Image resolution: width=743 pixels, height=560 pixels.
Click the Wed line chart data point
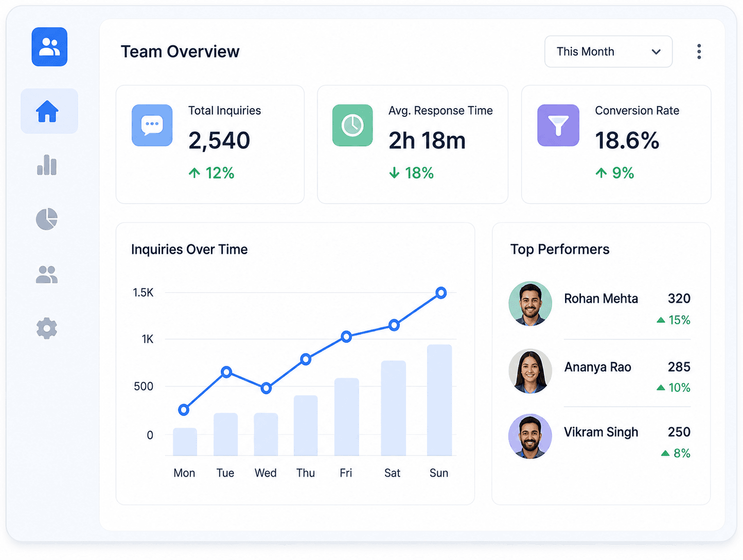(266, 388)
